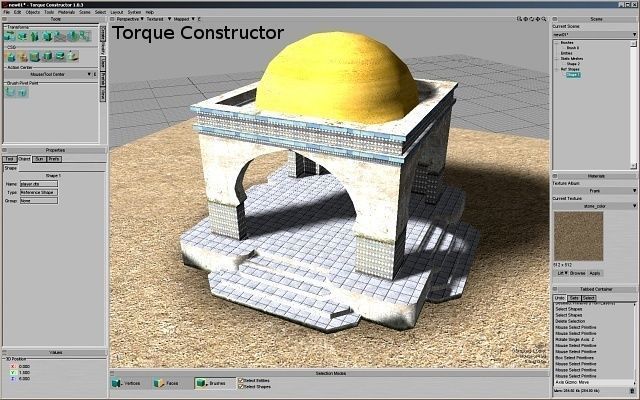Screen dimensions: 640x400
Task: Select the sixth Transform tool icon
Action: (73, 36)
